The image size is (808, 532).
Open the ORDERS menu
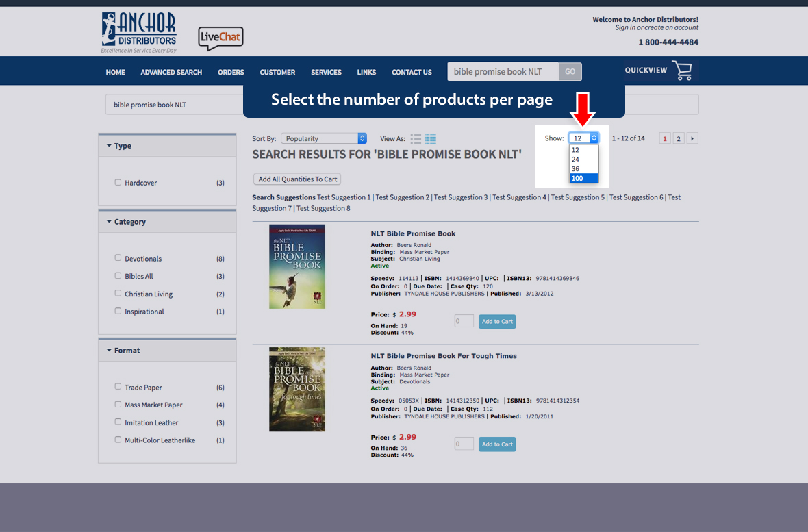231,72
